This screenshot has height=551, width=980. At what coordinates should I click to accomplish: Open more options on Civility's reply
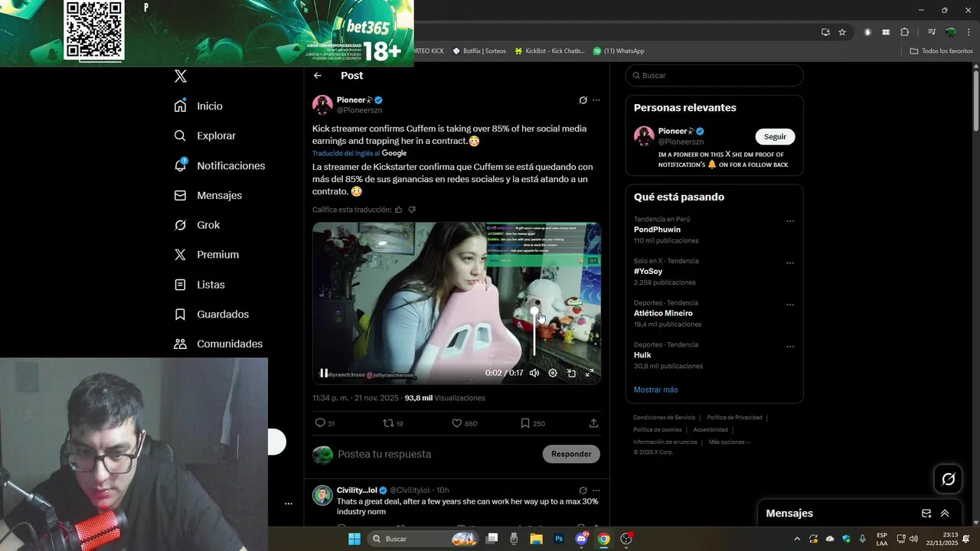pyautogui.click(x=596, y=491)
